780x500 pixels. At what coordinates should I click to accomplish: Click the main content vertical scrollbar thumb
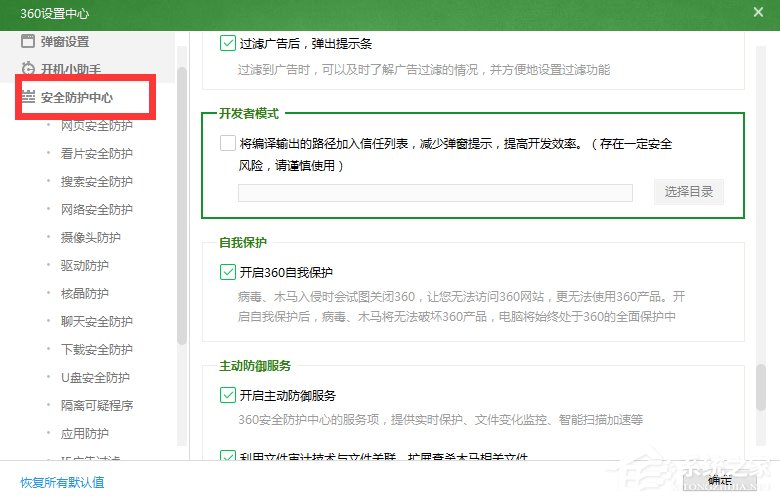pyautogui.click(x=762, y=385)
